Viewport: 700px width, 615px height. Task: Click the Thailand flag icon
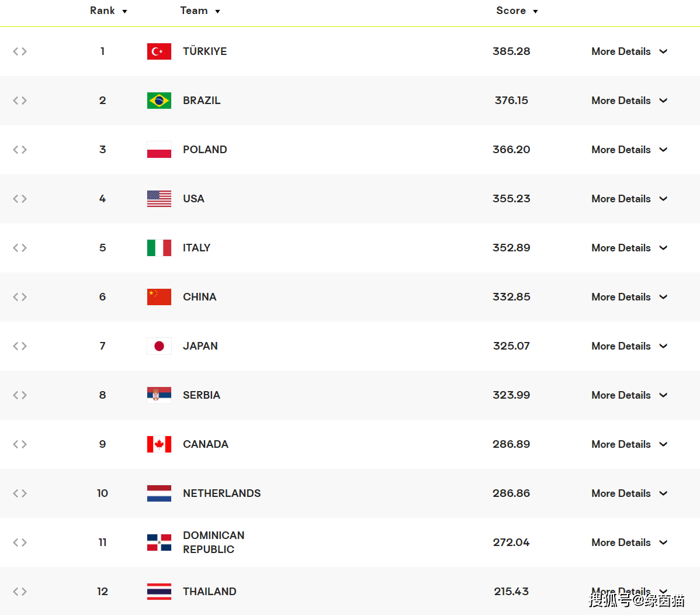(159, 592)
